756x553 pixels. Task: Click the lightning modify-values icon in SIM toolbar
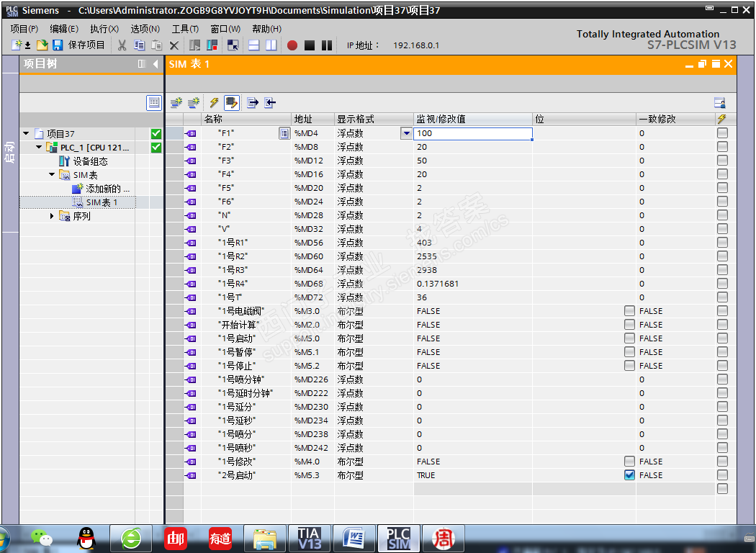tap(214, 103)
